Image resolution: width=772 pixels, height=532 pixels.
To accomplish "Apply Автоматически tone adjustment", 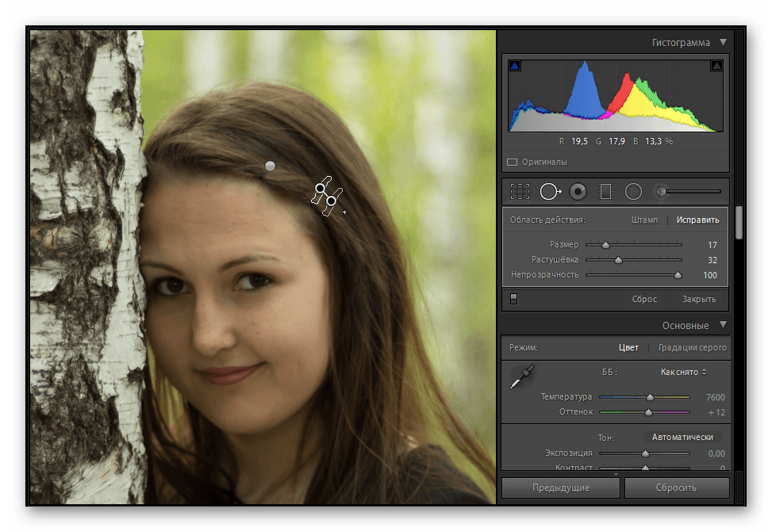I will [682, 437].
